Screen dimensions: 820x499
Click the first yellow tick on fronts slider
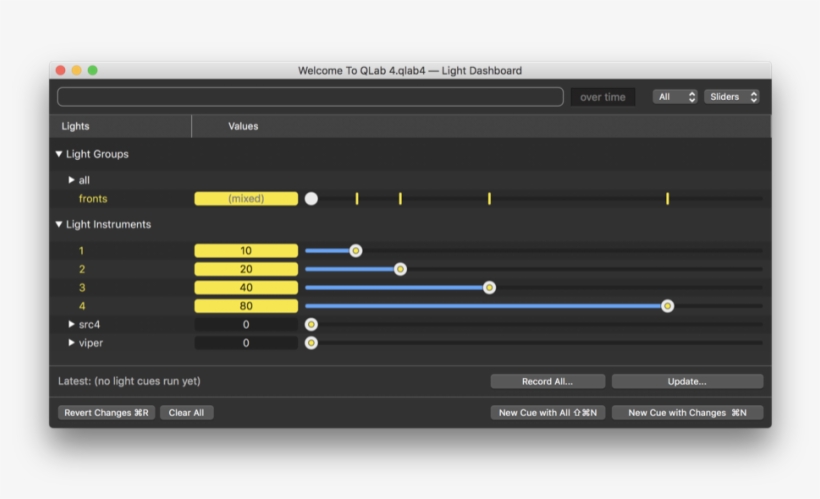[357, 199]
